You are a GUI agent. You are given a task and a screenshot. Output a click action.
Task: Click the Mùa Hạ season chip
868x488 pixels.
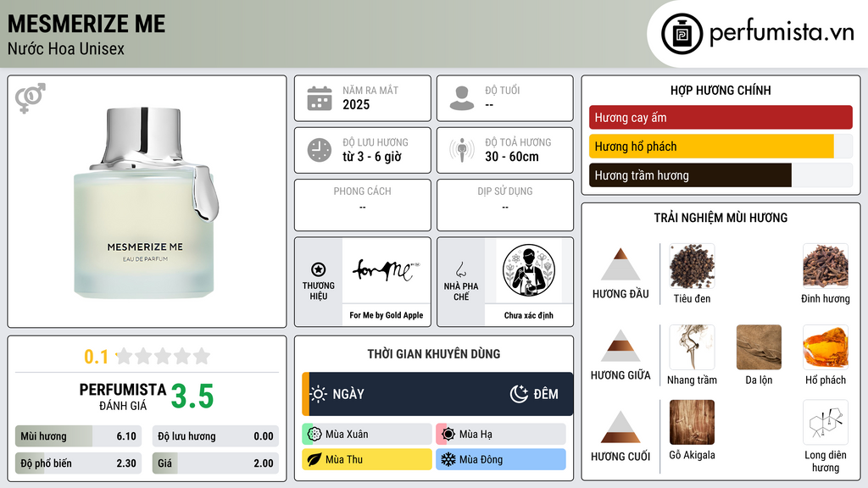[x=500, y=435]
